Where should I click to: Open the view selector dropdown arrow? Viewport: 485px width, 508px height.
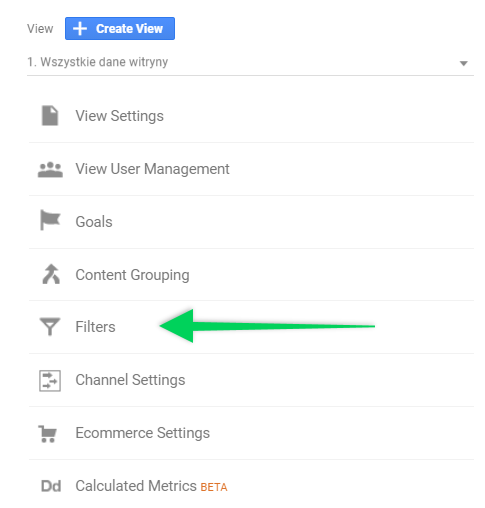(463, 63)
